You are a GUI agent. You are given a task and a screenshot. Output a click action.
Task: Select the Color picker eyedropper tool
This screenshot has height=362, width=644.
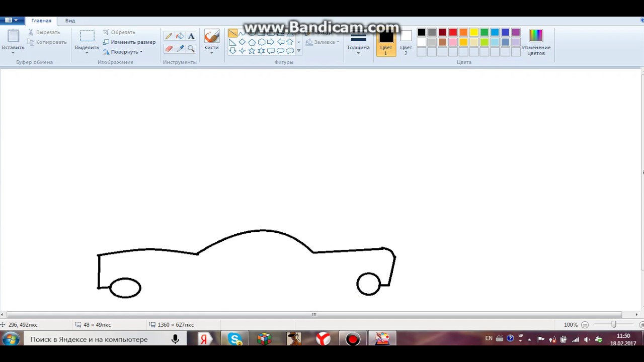[180, 49]
